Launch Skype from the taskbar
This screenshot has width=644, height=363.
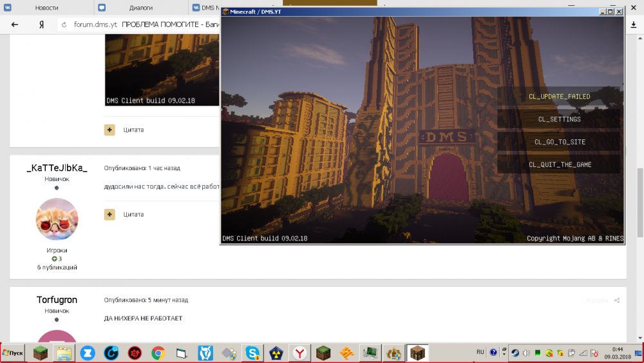252,353
